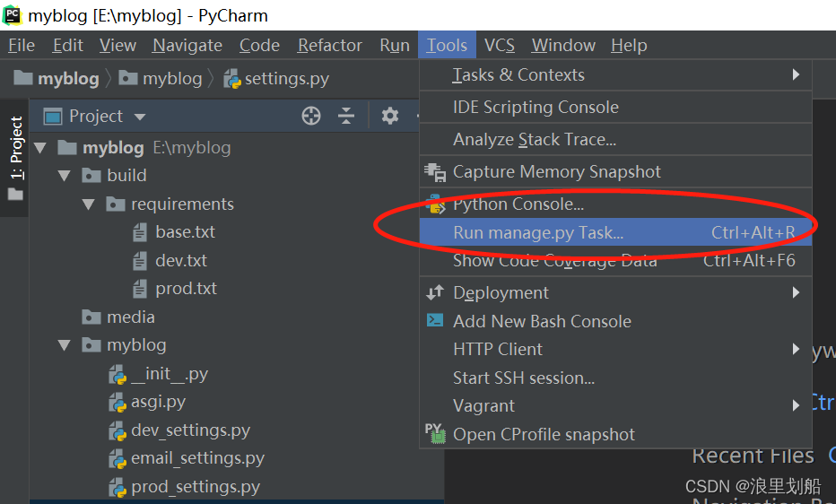Open the Project view dropdown arrow

(x=140, y=117)
